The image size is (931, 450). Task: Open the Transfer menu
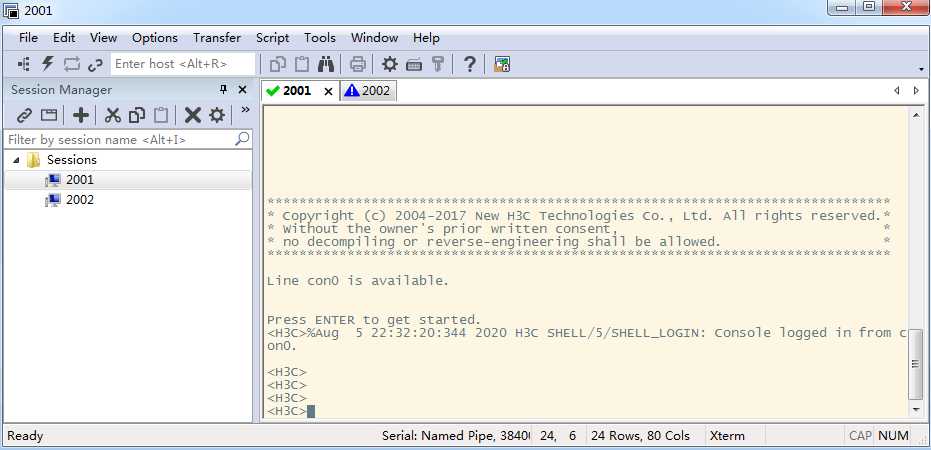click(x=217, y=37)
